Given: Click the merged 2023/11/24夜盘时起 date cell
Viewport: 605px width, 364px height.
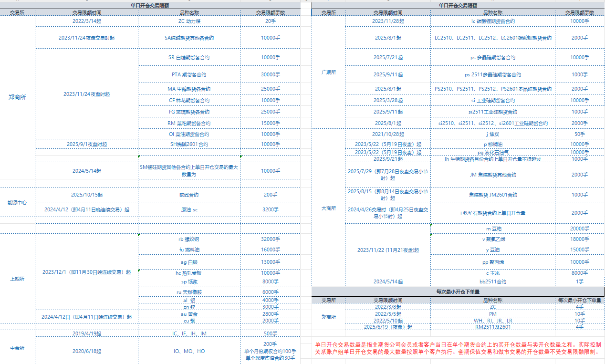Looking at the screenshot, I should click(86, 94).
